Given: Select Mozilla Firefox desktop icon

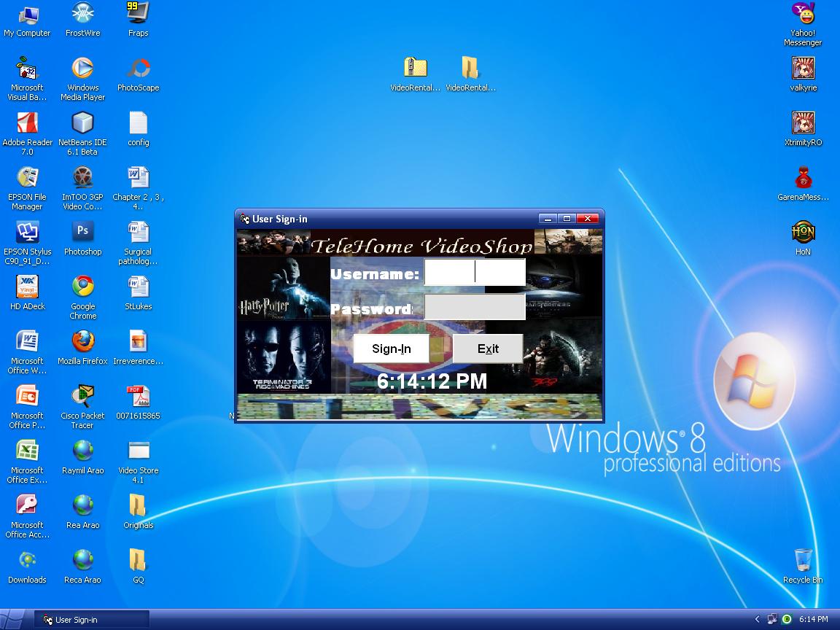Looking at the screenshot, I should click(82, 348).
